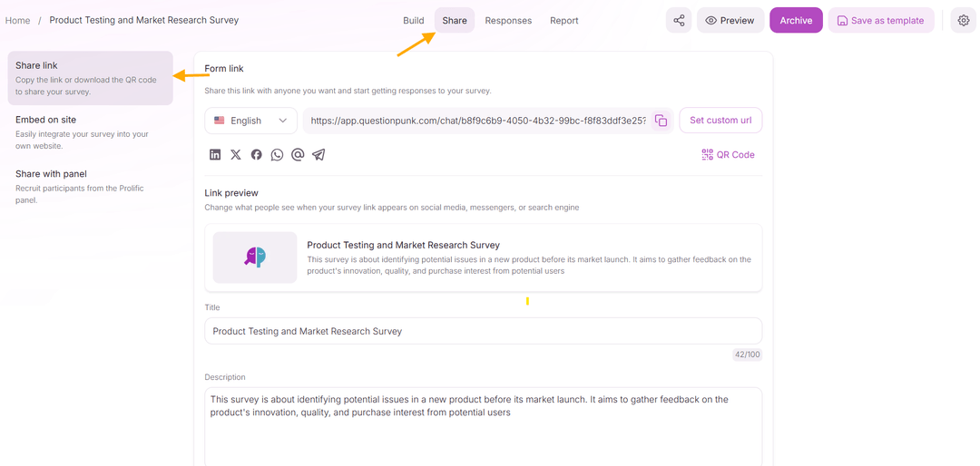Image resolution: width=980 pixels, height=466 pixels.
Task: Switch to the Build tab
Action: pos(414,21)
